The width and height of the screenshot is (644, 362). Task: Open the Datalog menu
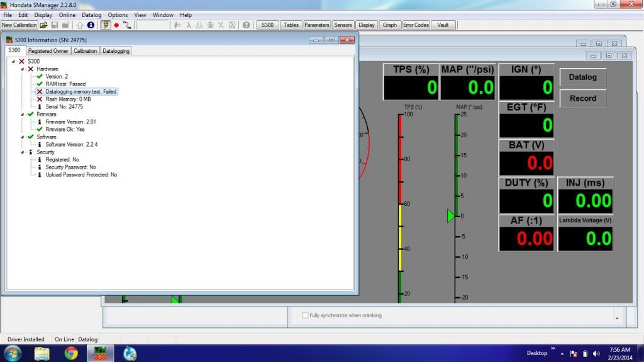click(91, 14)
